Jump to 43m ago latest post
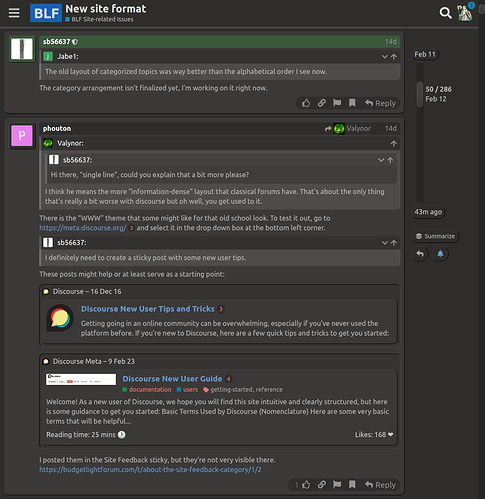The height and width of the screenshot is (499, 485). (x=428, y=212)
